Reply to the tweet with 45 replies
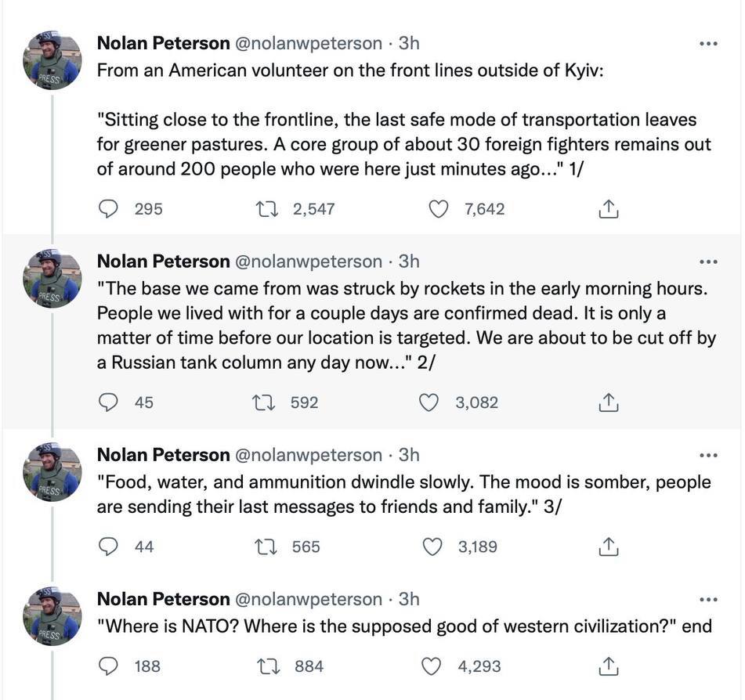 point(109,402)
